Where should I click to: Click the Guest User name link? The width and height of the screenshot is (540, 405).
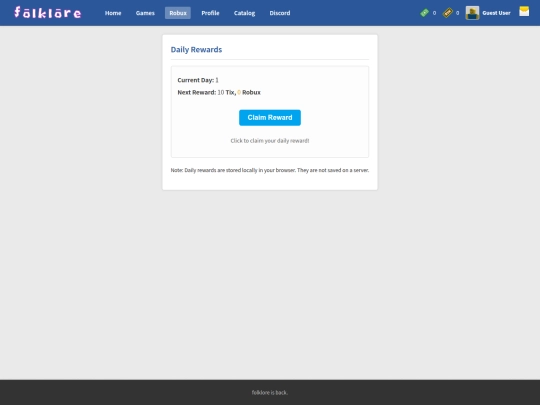[496, 13]
